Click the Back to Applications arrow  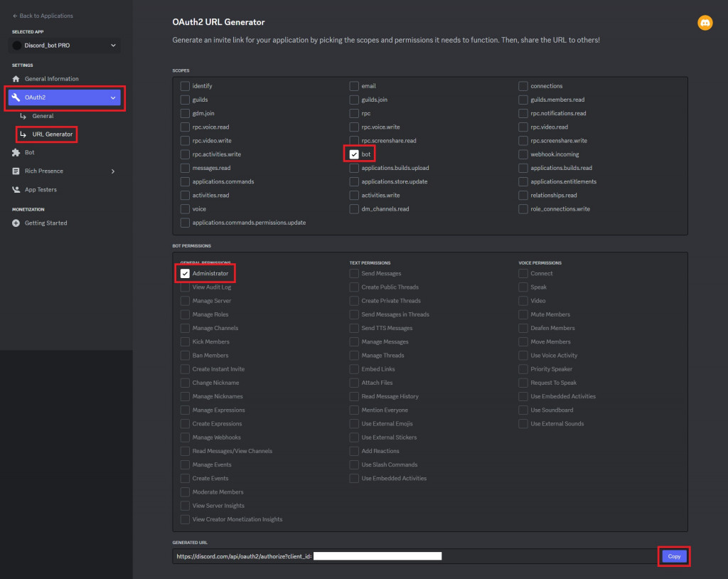coord(15,16)
